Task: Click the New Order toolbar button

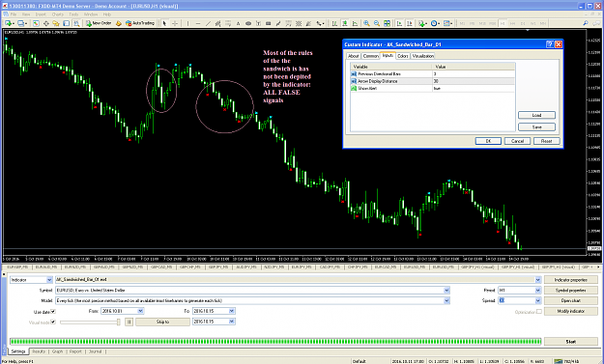Action: [x=99, y=23]
